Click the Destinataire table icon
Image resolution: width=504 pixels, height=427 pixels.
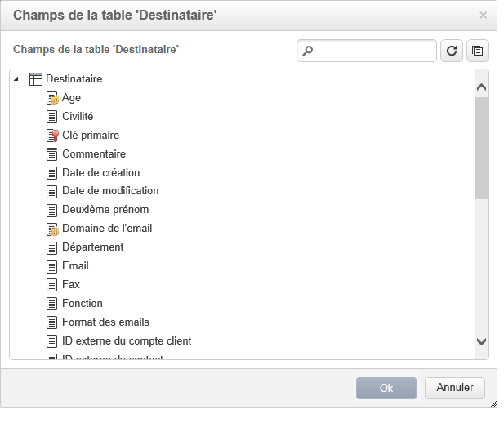pyautogui.click(x=36, y=79)
